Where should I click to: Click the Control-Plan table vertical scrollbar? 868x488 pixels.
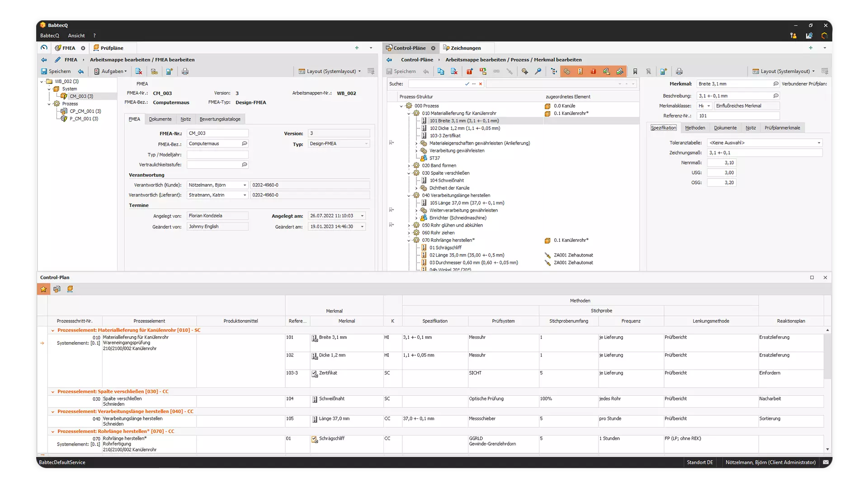click(x=827, y=357)
